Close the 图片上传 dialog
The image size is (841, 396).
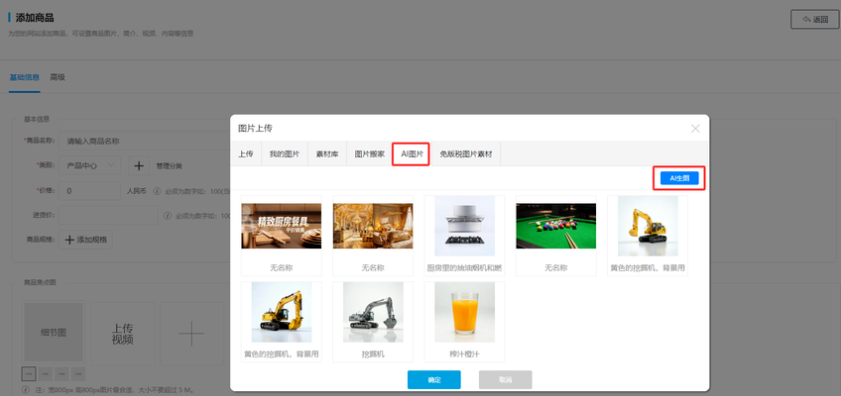(695, 129)
